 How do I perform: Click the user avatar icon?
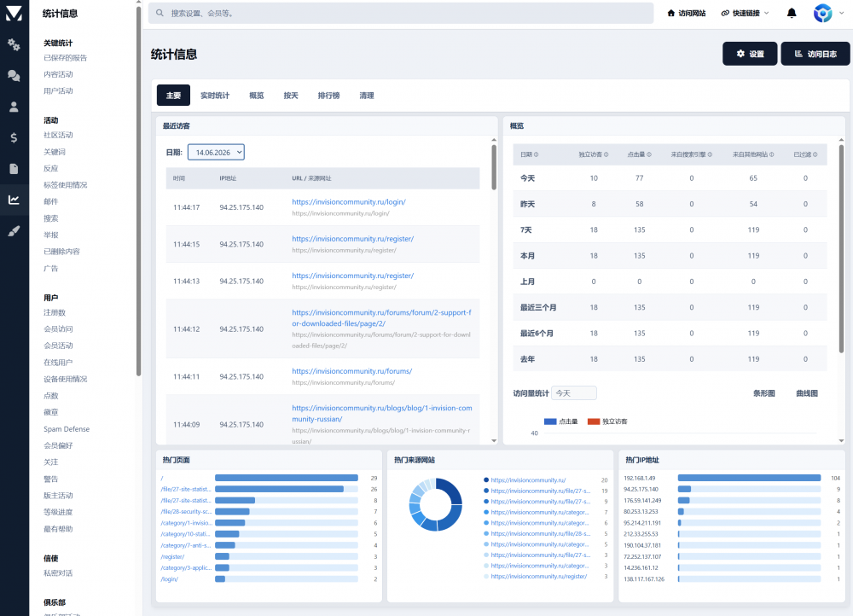(822, 13)
